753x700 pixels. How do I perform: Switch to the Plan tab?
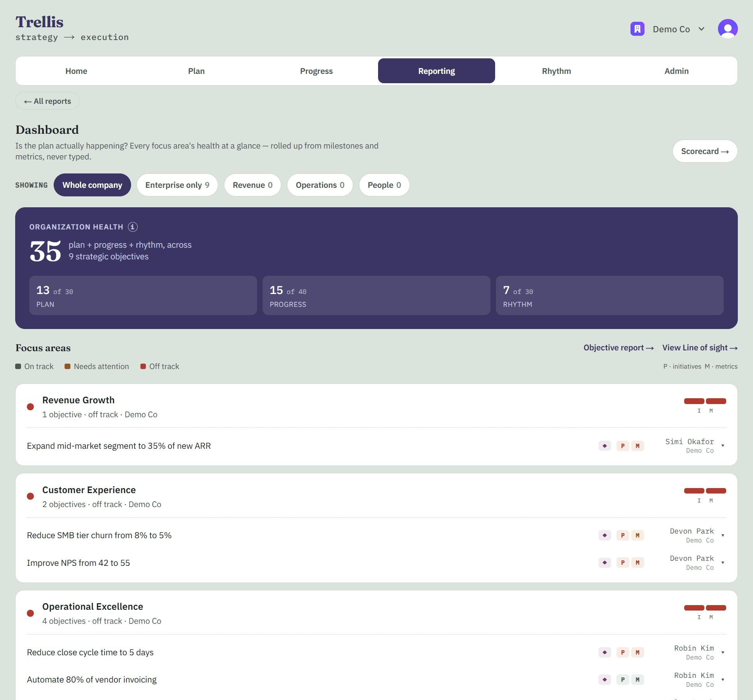196,71
